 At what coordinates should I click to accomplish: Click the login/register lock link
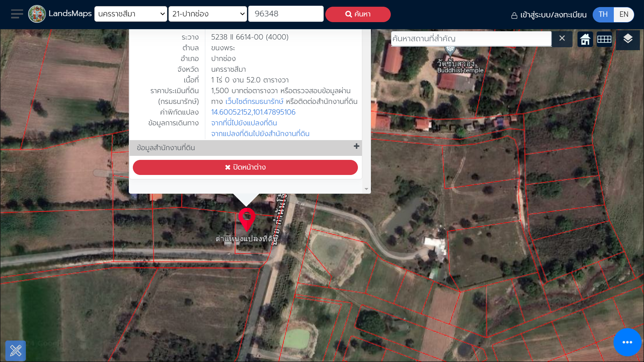click(x=548, y=15)
